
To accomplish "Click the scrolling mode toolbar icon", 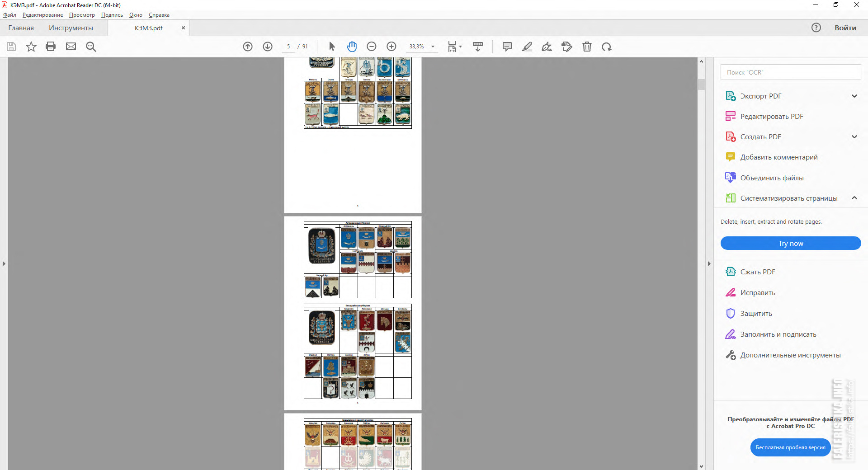I will (478, 47).
